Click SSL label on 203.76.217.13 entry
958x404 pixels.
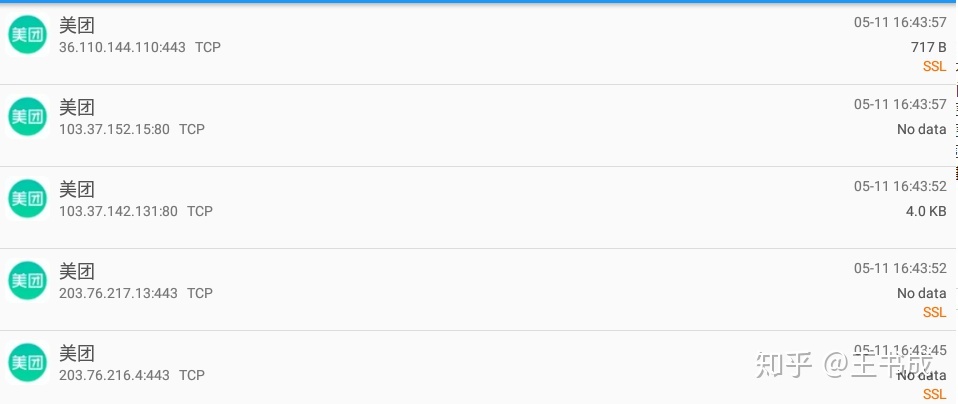pos(934,312)
